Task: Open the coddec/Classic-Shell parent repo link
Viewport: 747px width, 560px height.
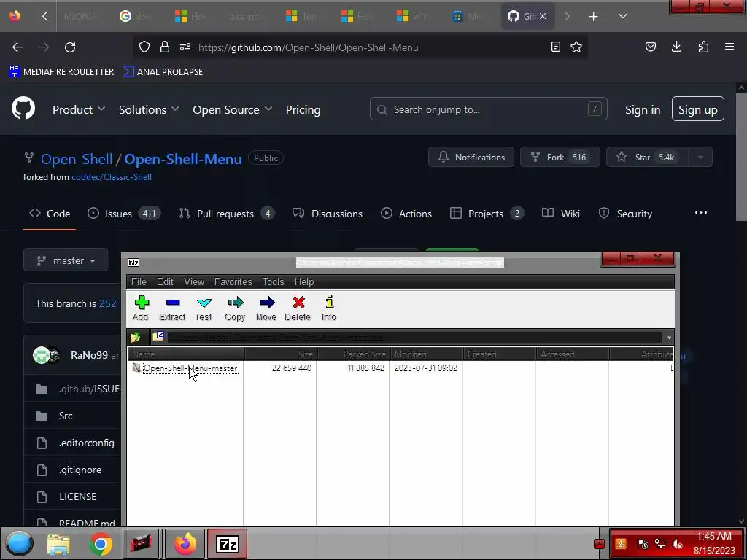Action: [112, 177]
